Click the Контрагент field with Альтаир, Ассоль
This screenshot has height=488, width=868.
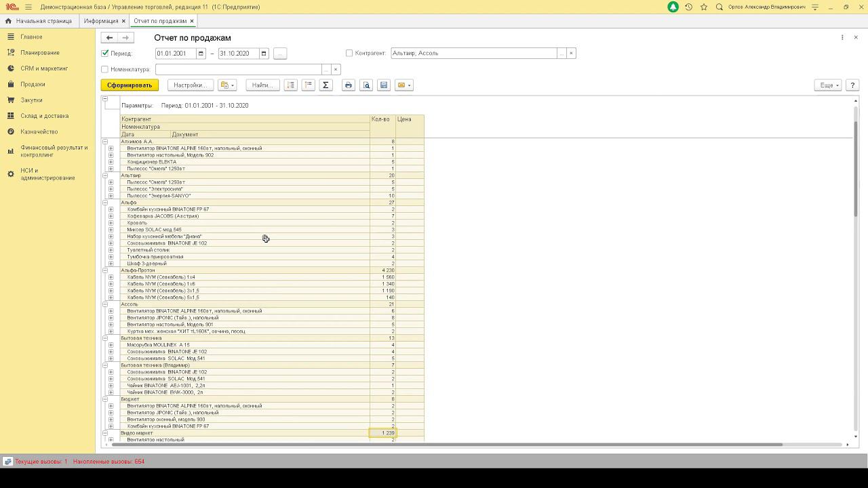(x=474, y=53)
